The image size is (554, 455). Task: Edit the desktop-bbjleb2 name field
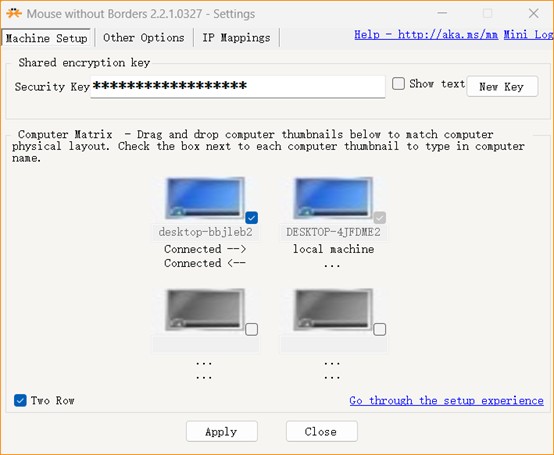205,232
